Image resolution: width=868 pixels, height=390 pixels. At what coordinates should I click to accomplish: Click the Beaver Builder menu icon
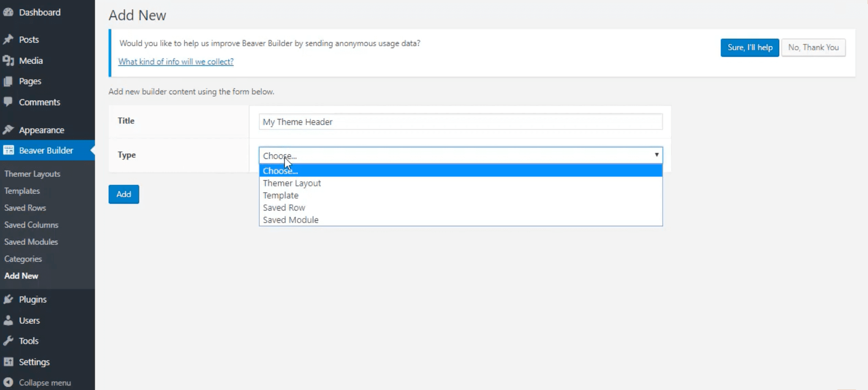[x=8, y=150]
